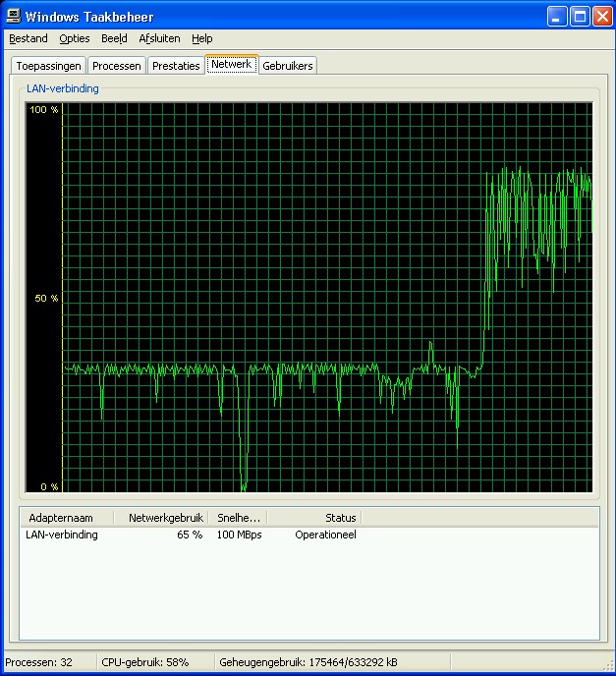Open the Opties menu
Screen dimensions: 616x676
[75, 38]
